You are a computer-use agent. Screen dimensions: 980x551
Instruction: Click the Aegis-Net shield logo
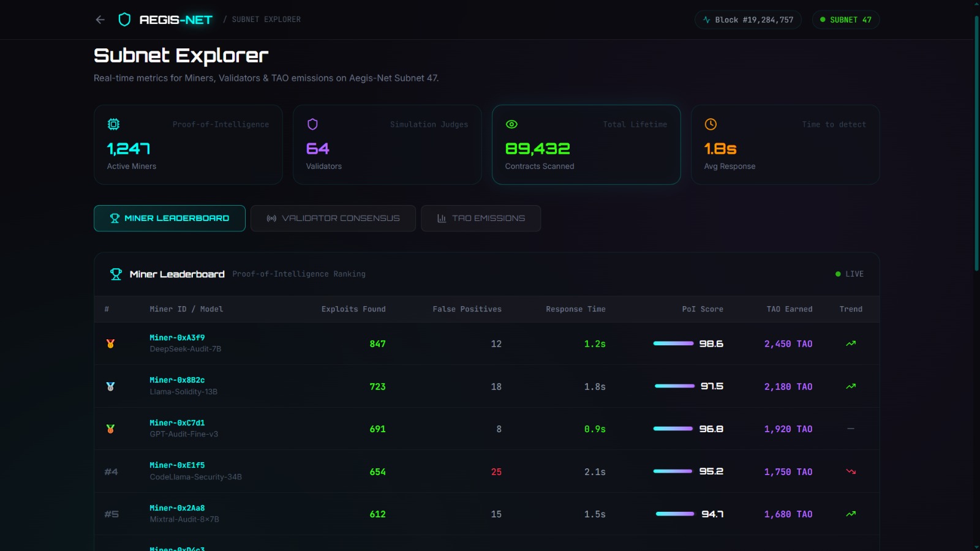click(x=124, y=20)
